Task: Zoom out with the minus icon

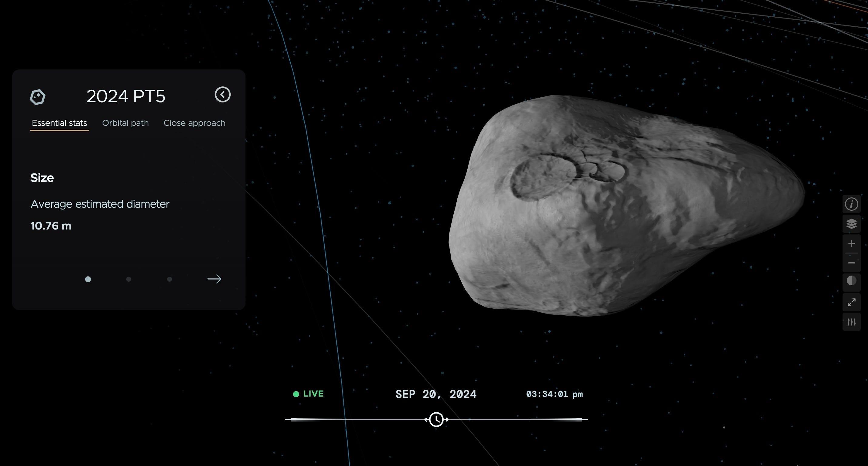Action: [851, 263]
